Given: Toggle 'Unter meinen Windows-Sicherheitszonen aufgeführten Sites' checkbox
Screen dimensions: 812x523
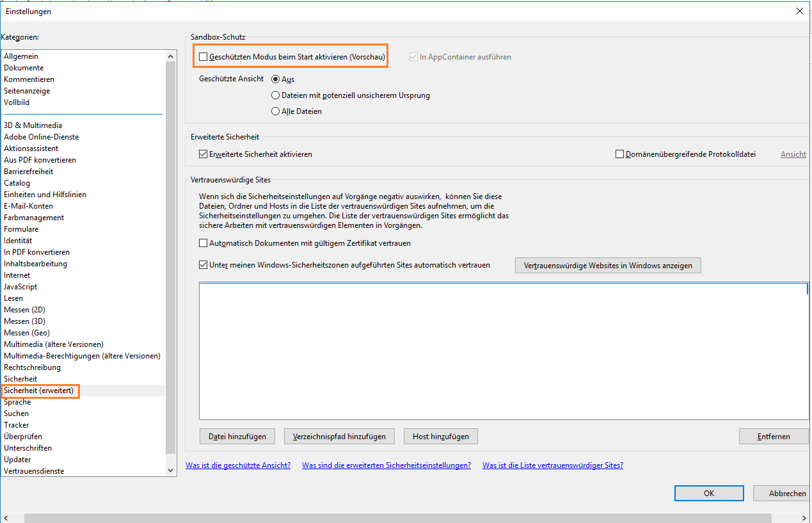Looking at the screenshot, I should point(203,264).
